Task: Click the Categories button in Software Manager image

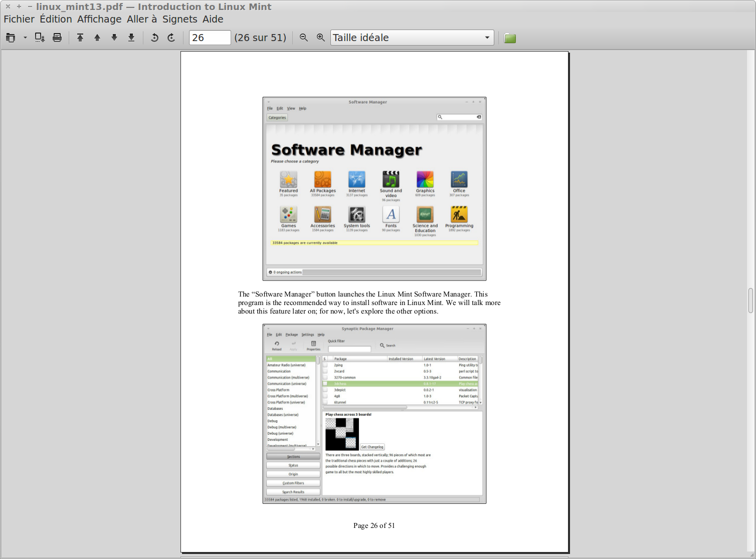Action: pos(277,118)
